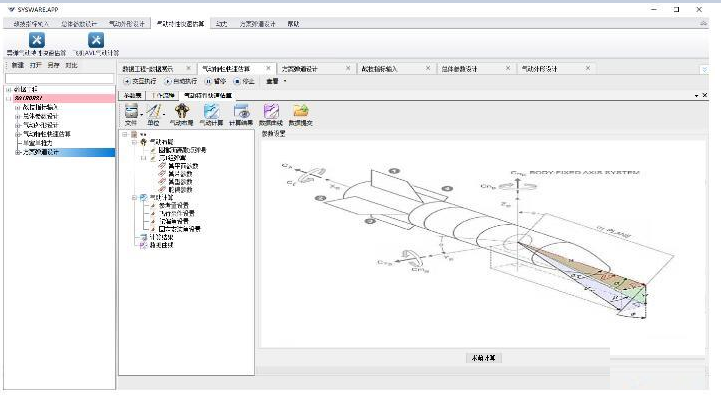
Task: Collapse the 气动计算 node in the model tree
Action: pyautogui.click(x=134, y=197)
